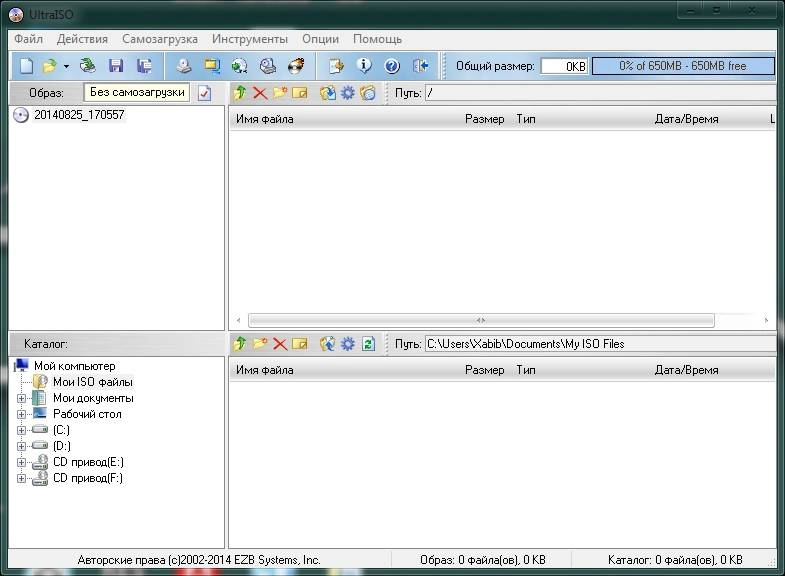785x576 pixels.
Task: Expand the CD привод(F:) node
Action: 22,478
